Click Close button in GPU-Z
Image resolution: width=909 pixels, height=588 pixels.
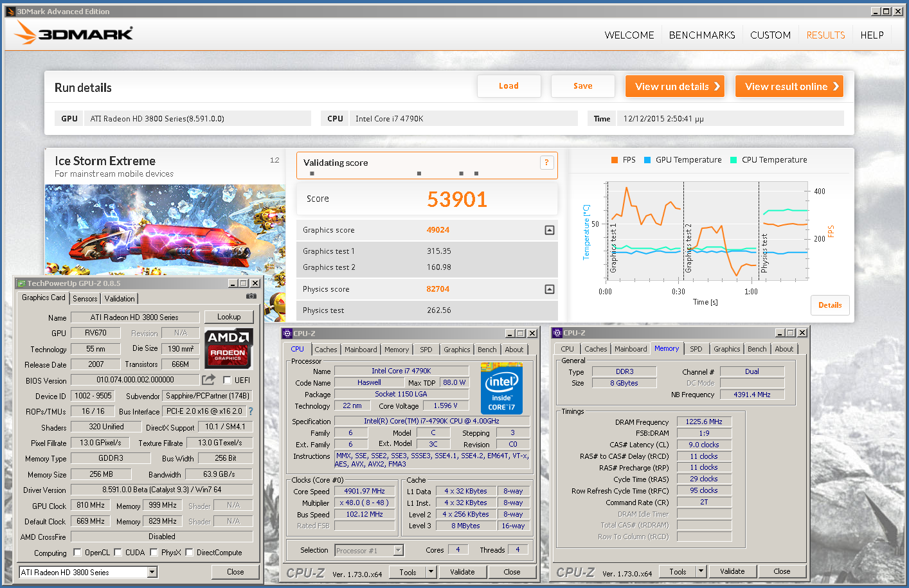[x=235, y=572]
